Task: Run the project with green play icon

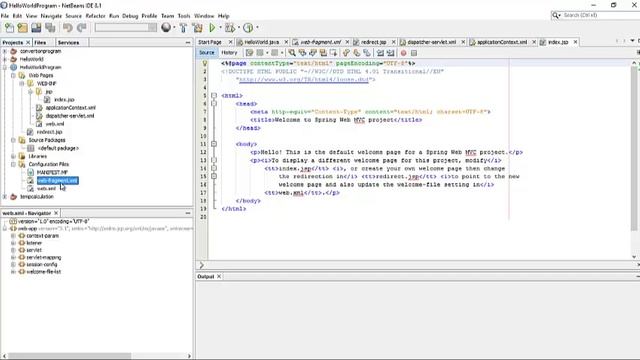Action: 212,28
